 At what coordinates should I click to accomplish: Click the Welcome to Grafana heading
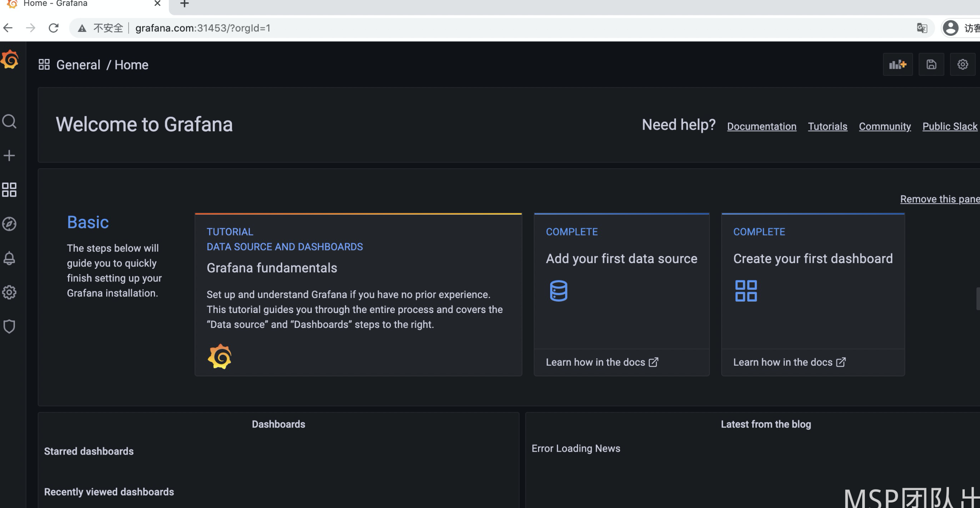144,124
